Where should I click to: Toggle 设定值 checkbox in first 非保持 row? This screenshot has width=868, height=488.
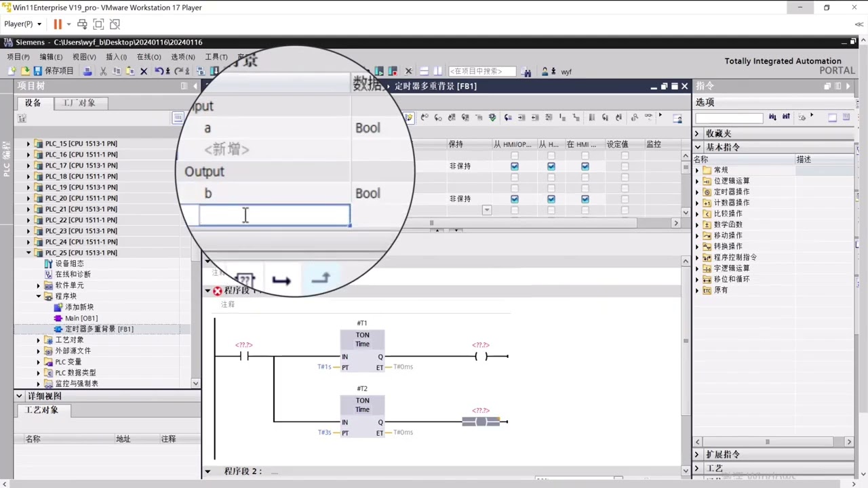(625, 166)
